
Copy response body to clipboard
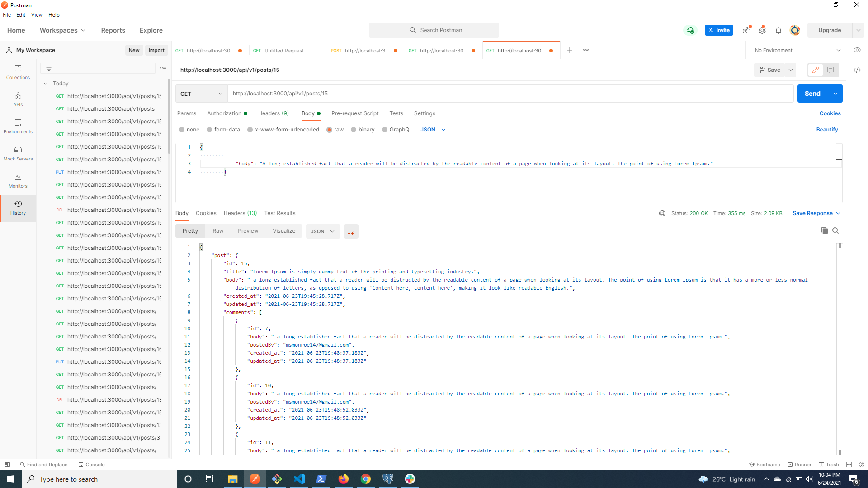coord(824,230)
